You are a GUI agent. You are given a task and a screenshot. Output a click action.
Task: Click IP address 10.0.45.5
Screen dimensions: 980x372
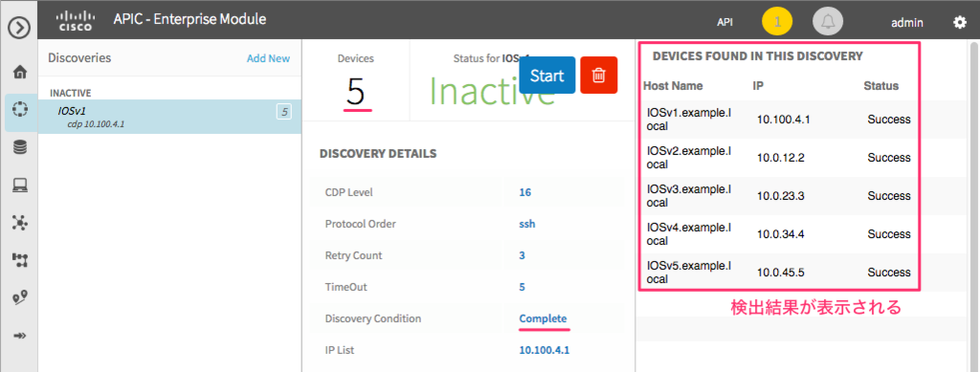781,273
